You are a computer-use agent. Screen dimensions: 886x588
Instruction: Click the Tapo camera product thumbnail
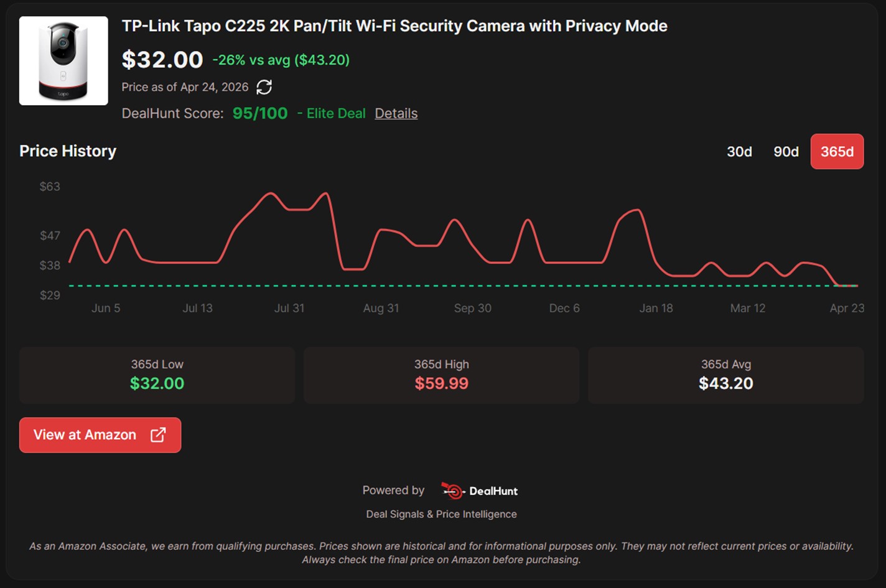[x=63, y=60]
